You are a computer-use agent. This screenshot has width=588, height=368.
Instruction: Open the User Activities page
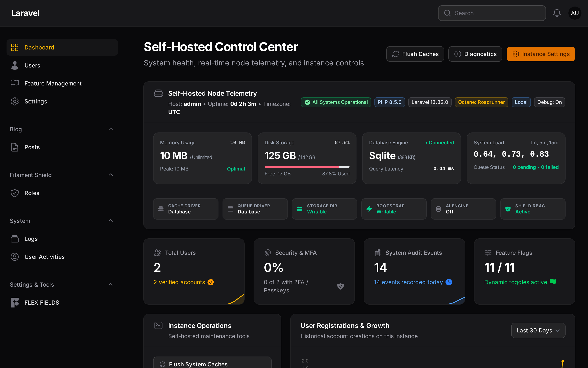[x=62, y=257]
